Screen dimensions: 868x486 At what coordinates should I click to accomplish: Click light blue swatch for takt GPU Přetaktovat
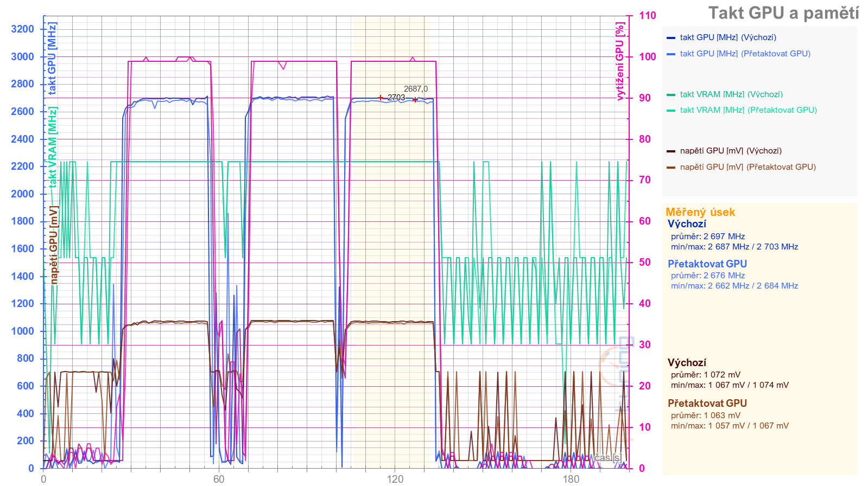[x=671, y=54]
